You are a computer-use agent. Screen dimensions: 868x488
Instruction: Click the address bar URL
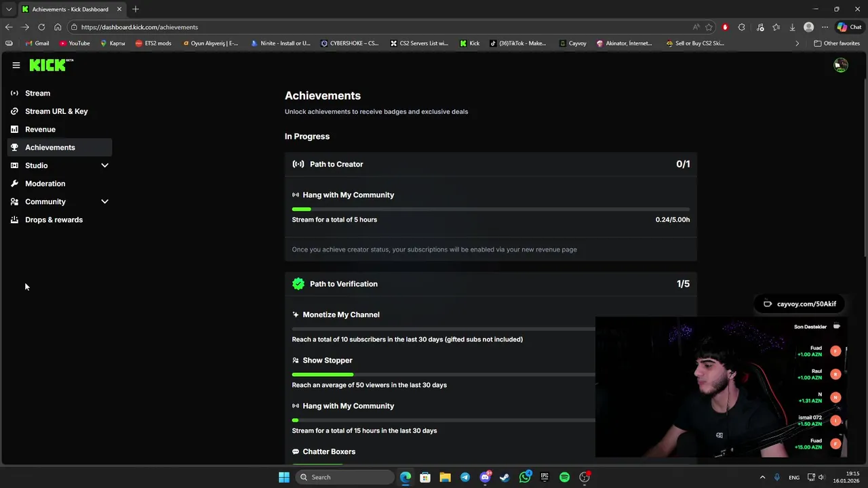139,27
